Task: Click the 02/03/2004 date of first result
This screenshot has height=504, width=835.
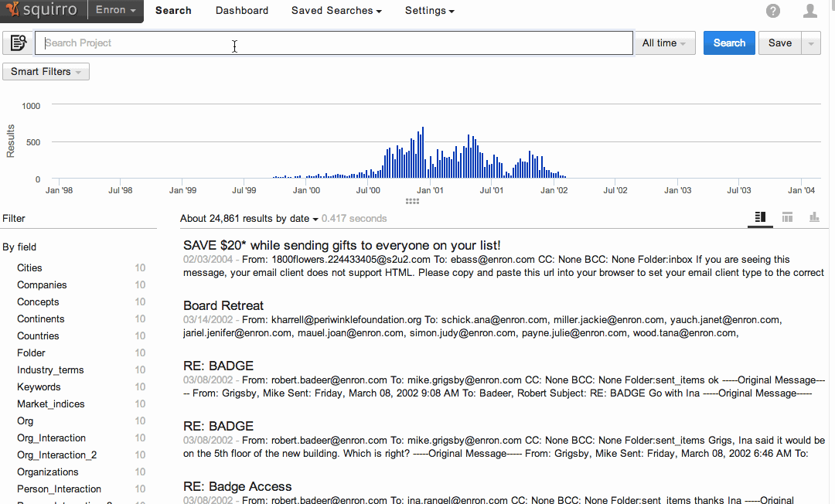Action: pyautogui.click(x=208, y=260)
